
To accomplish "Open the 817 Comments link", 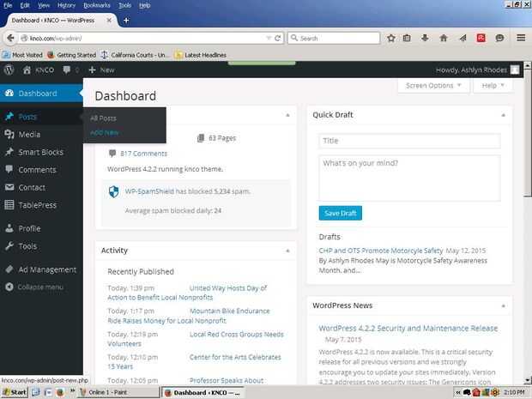I will 143,154.
